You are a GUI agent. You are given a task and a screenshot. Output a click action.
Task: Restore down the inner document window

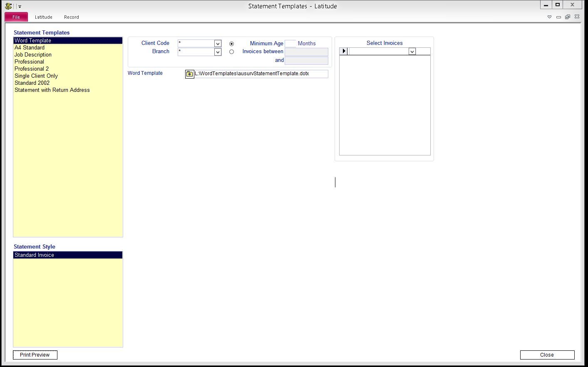click(568, 17)
